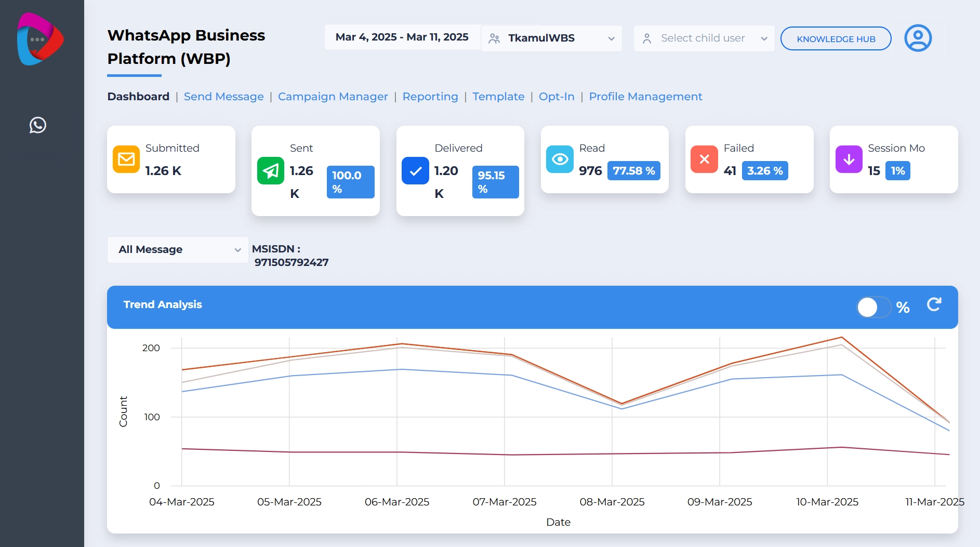
Task: Click the Submitted 1.26 K value
Action: pos(163,171)
